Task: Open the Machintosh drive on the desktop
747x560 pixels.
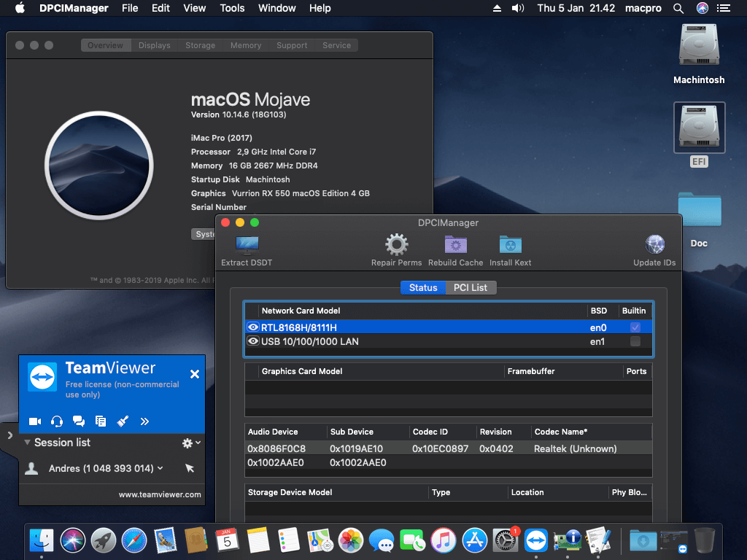Action: pos(699,45)
